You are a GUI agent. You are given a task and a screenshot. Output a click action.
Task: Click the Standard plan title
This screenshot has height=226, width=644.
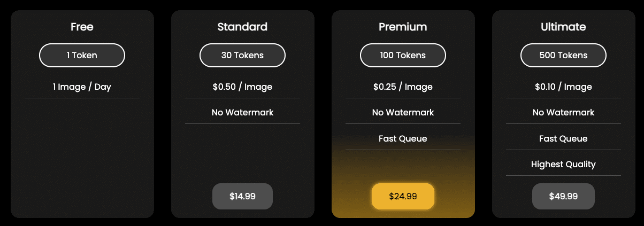242,27
